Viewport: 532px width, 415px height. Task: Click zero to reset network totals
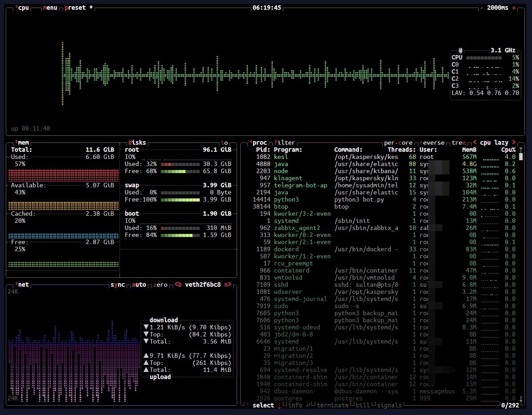point(160,285)
